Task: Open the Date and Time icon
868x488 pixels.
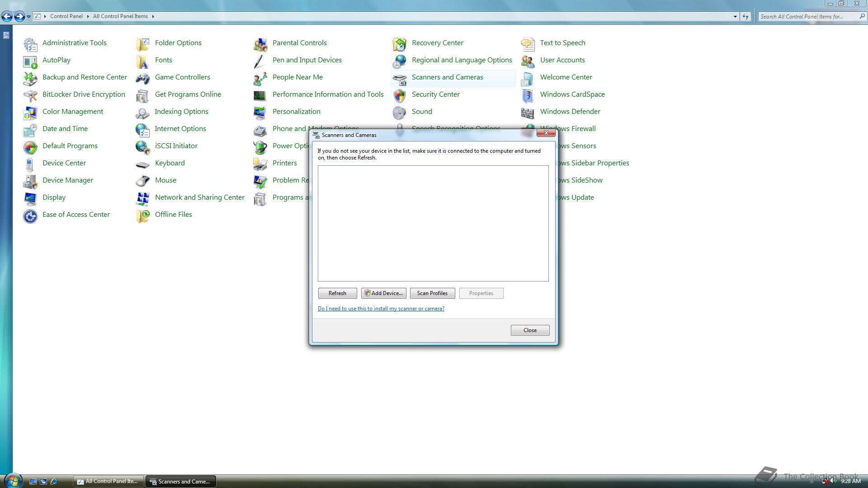Action: (30, 130)
